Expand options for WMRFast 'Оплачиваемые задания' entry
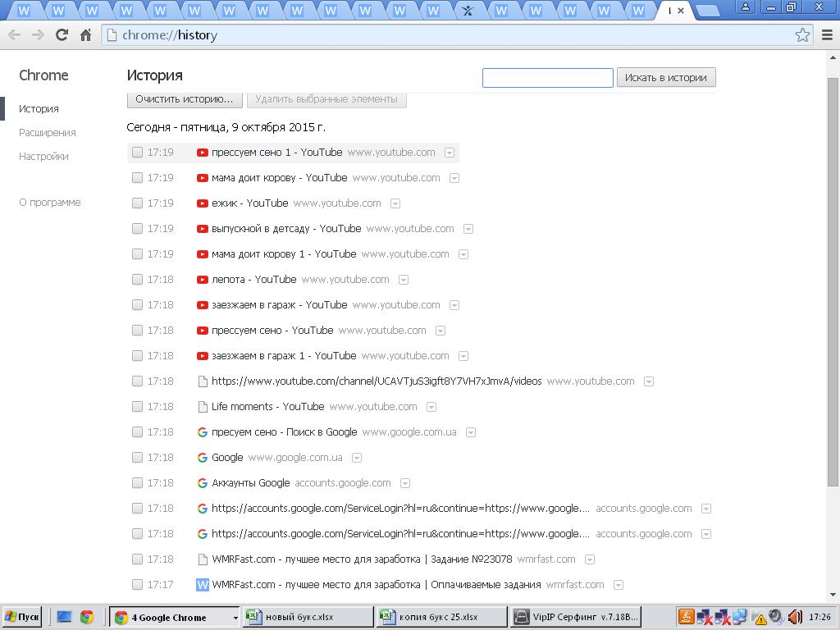This screenshot has height=630, width=840. (619, 585)
